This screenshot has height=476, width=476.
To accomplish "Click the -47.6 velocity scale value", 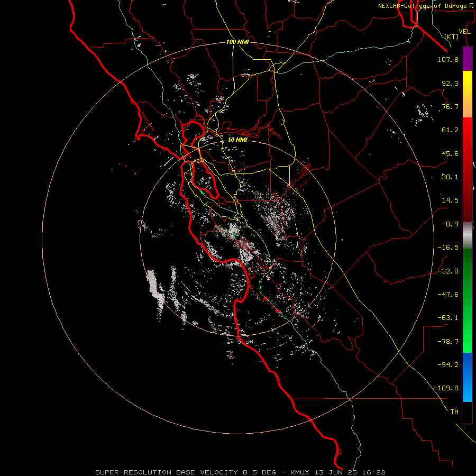I will tap(448, 295).
